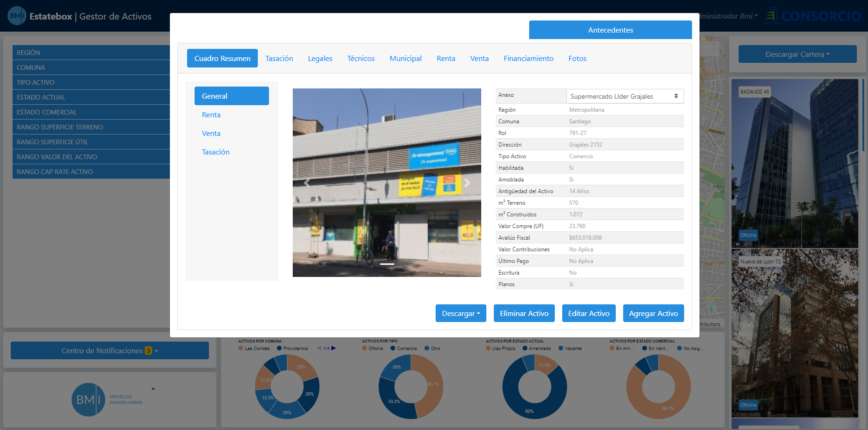The height and width of the screenshot is (430, 868).
Task: Toggle Oficina legend in Activos por Tipo
Action: [373, 348]
